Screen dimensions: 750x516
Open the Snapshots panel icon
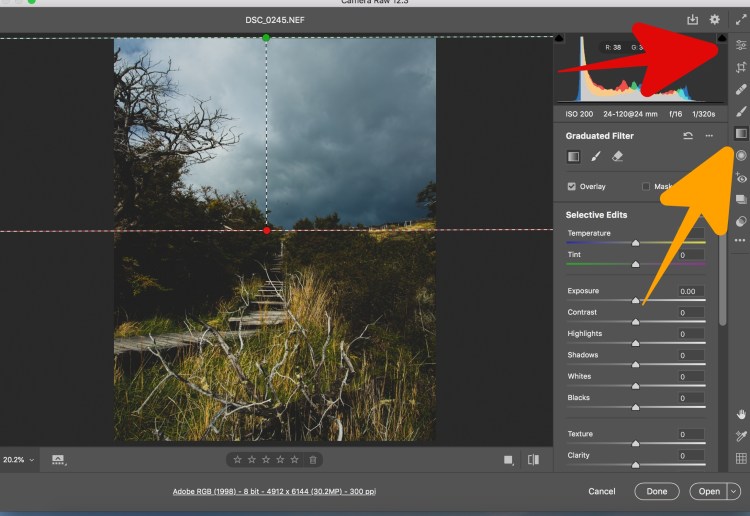pos(741,199)
